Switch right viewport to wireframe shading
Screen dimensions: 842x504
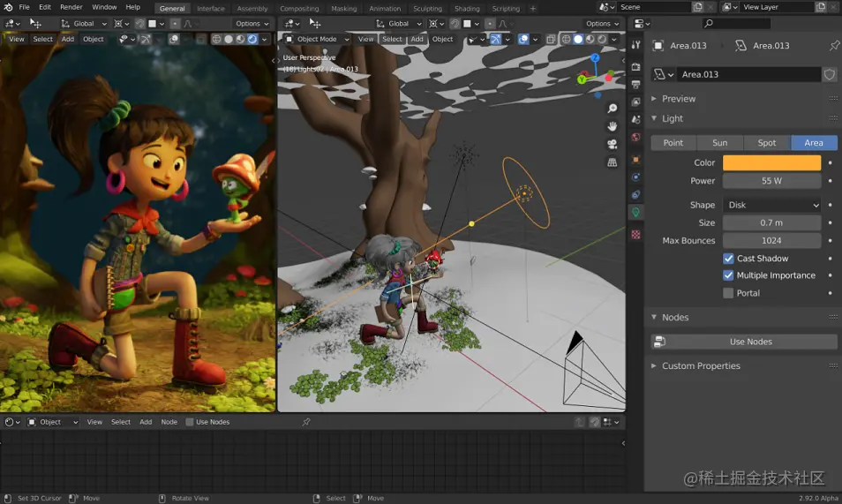tap(566, 39)
